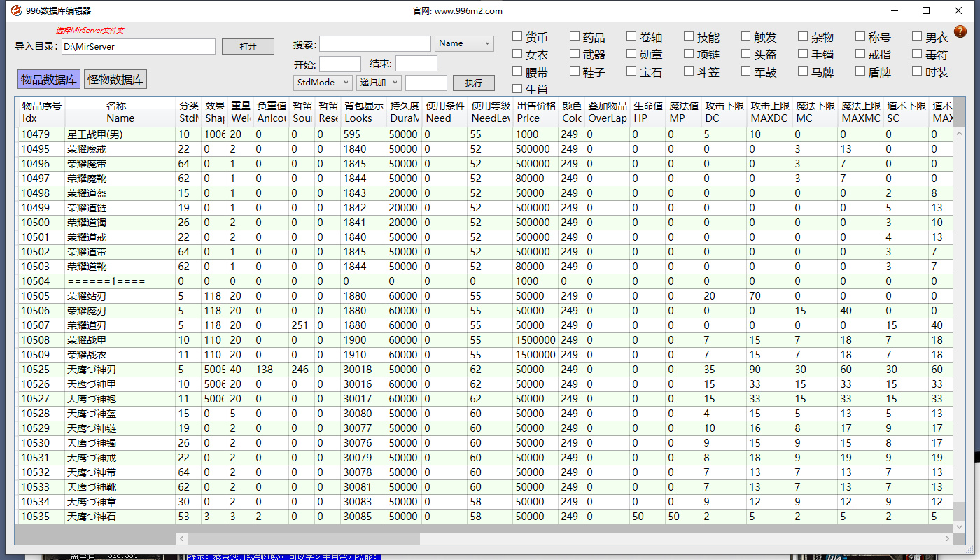
Task: Toggle the 武器 checkbox
Action: pyautogui.click(x=575, y=54)
